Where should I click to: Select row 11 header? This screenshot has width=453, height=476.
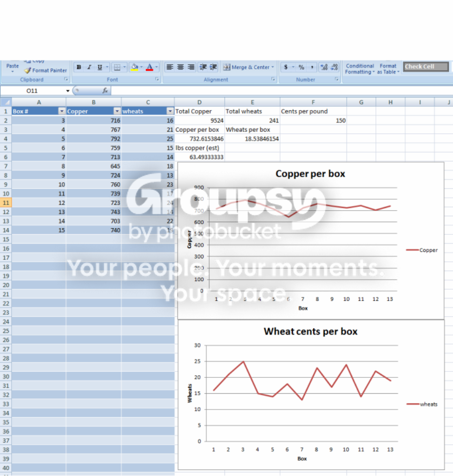click(6, 203)
